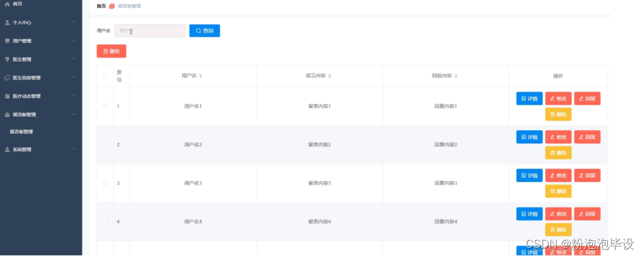Click 回复 for 用户名1 row
The width and height of the screenshot is (644, 256).
click(x=587, y=99)
